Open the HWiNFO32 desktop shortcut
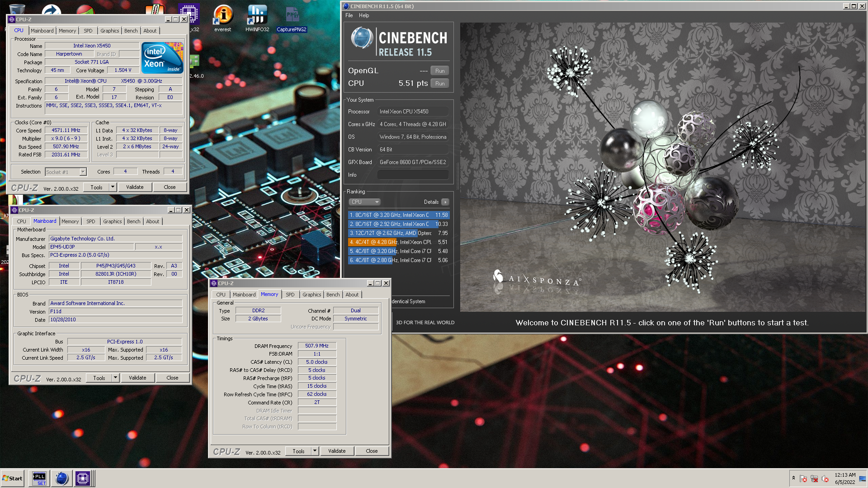The image size is (868, 488). pos(257,18)
